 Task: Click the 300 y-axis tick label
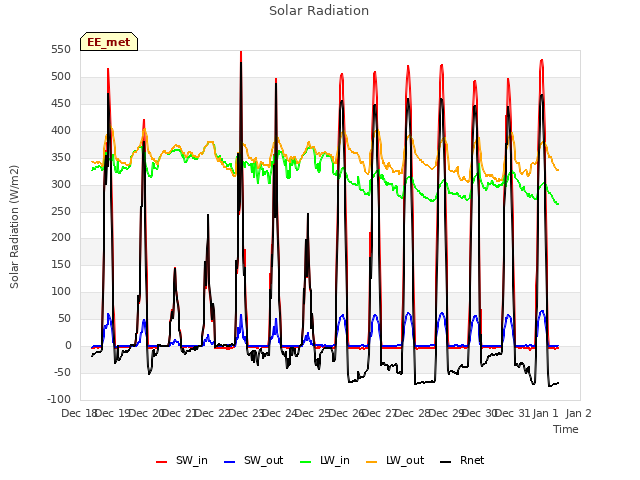point(61,184)
